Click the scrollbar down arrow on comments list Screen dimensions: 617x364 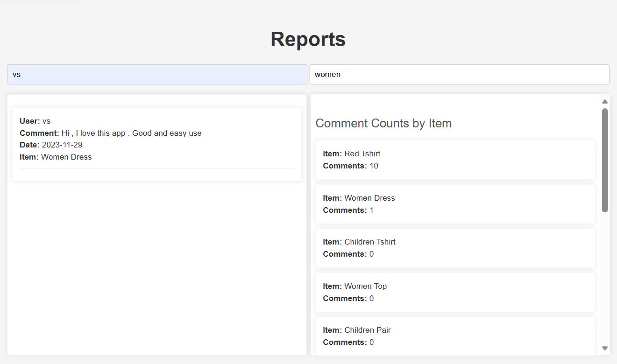(x=605, y=348)
